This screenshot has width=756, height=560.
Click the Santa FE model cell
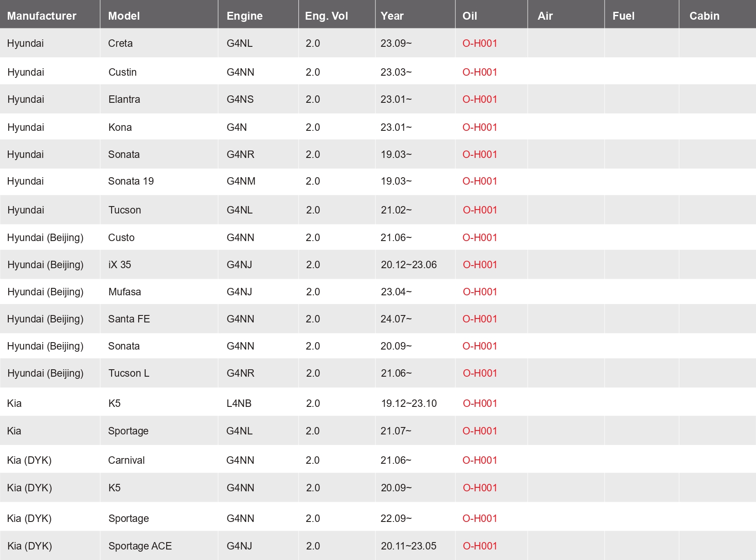(129, 319)
